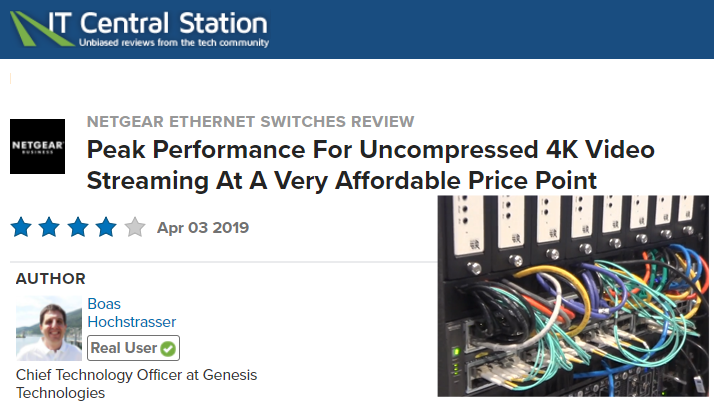Screen dimensions: 714x402
Task: Open the author profile photo
Action: click(49, 328)
